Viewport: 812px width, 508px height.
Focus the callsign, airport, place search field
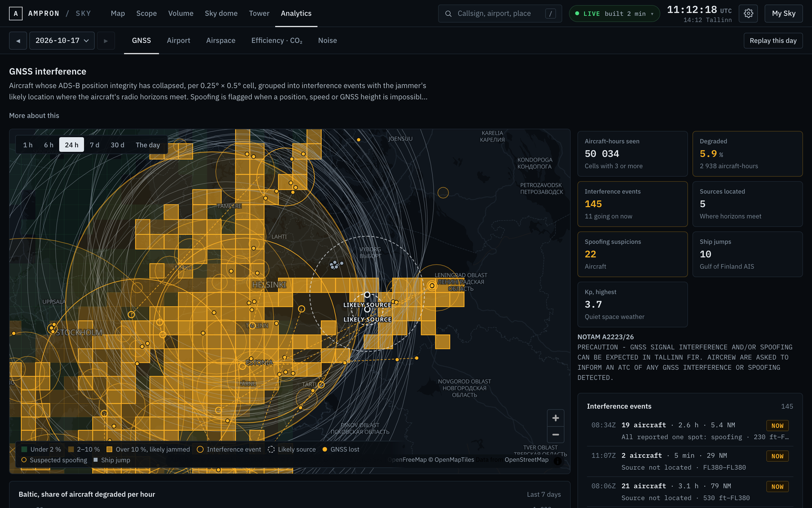[500, 14]
